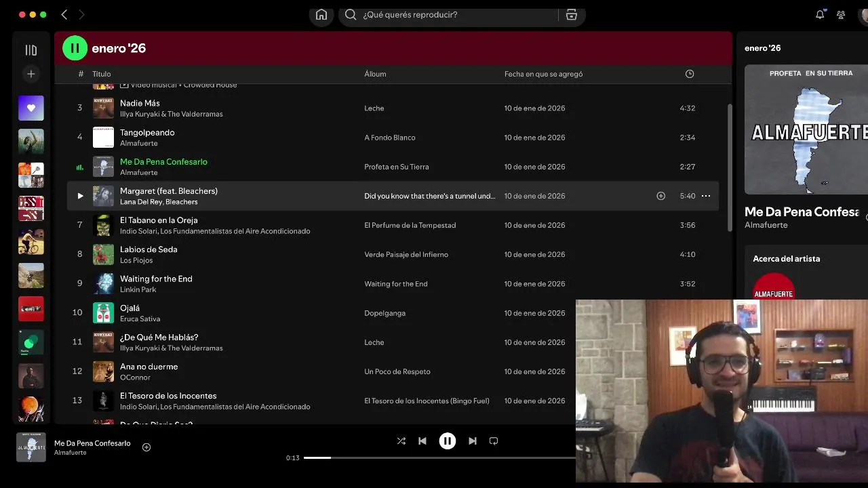Click the Labios de Seda cover thumbnail
The height and width of the screenshot is (488, 868).
click(103, 254)
